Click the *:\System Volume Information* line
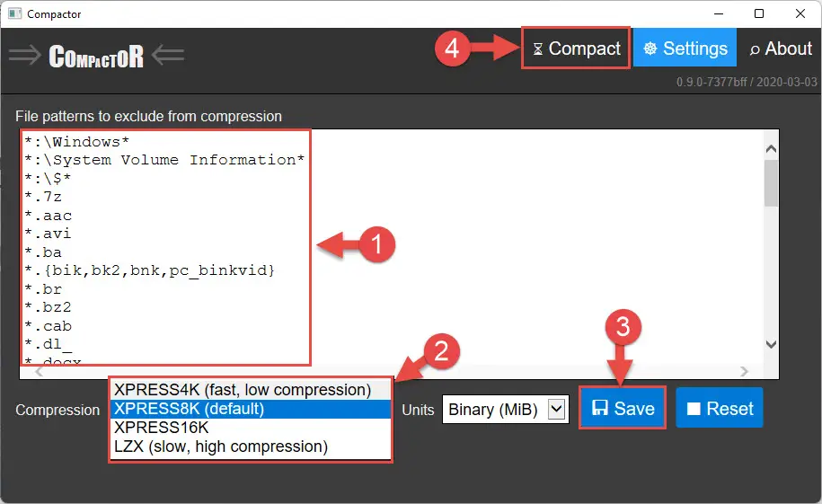This screenshot has height=504, width=822. point(164,160)
